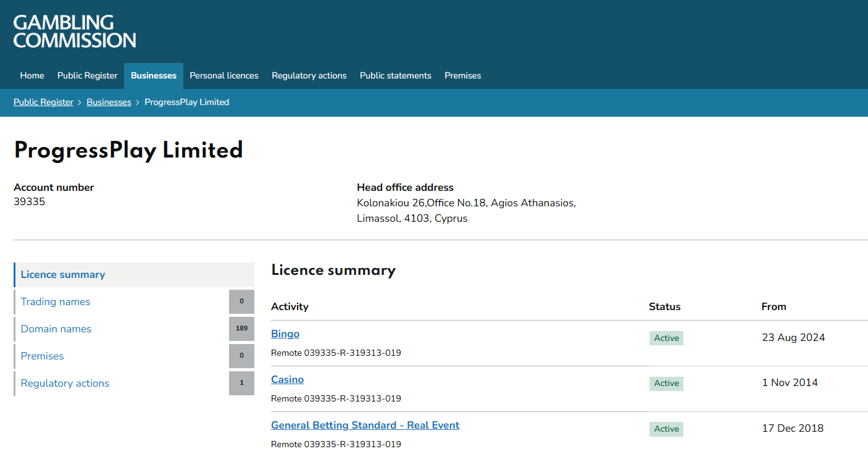Open Public statements nav item
868x454 pixels.
396,75
